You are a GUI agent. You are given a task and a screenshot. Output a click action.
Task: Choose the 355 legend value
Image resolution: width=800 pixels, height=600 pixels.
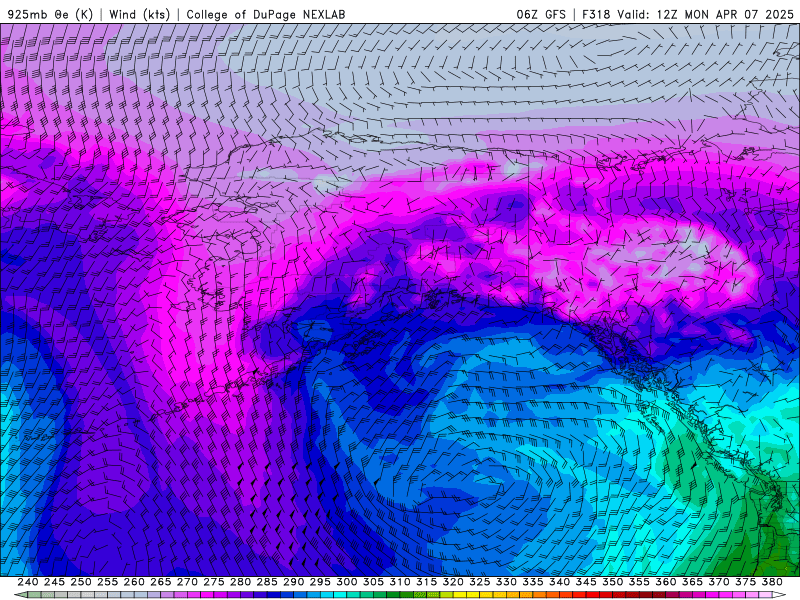[x=639, y=582]
